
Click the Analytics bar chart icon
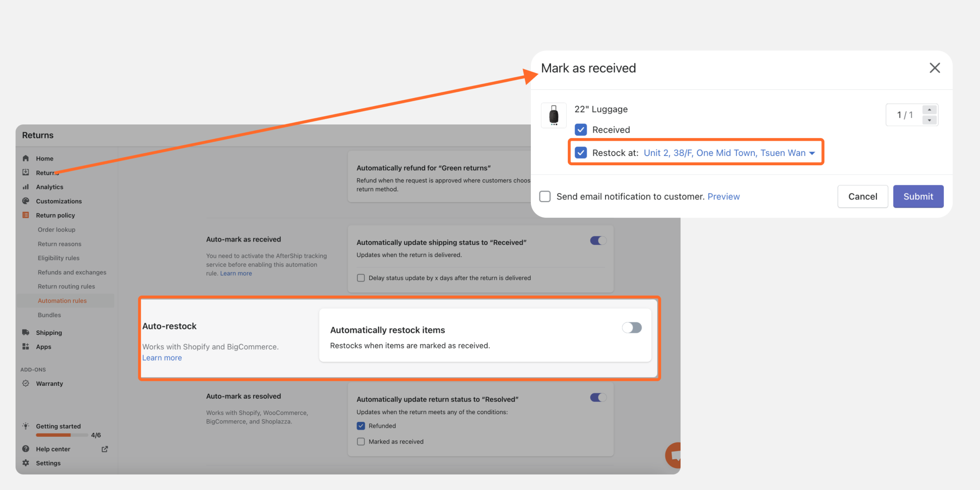(25, 187)
